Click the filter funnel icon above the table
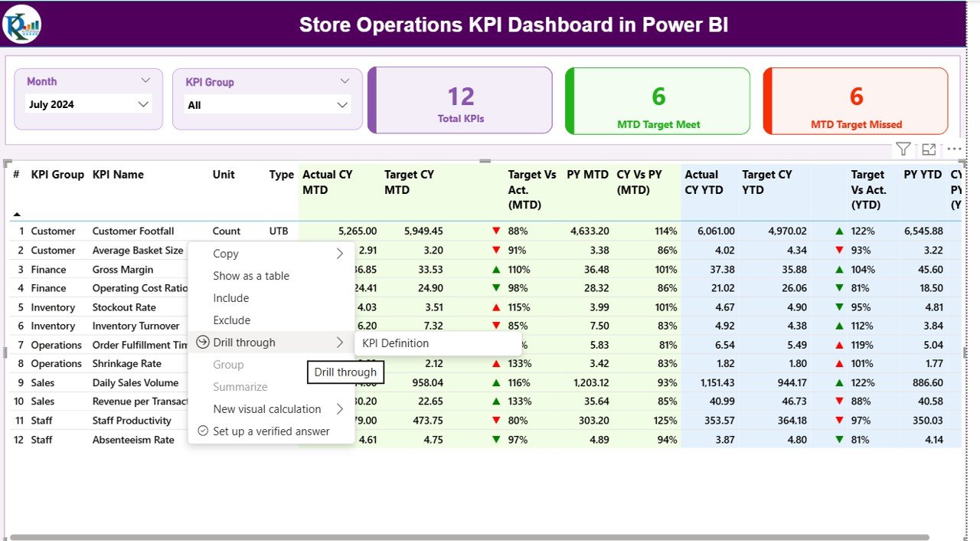Image resolution: width=980 pixels, height=541 pixels. [903, 149]
